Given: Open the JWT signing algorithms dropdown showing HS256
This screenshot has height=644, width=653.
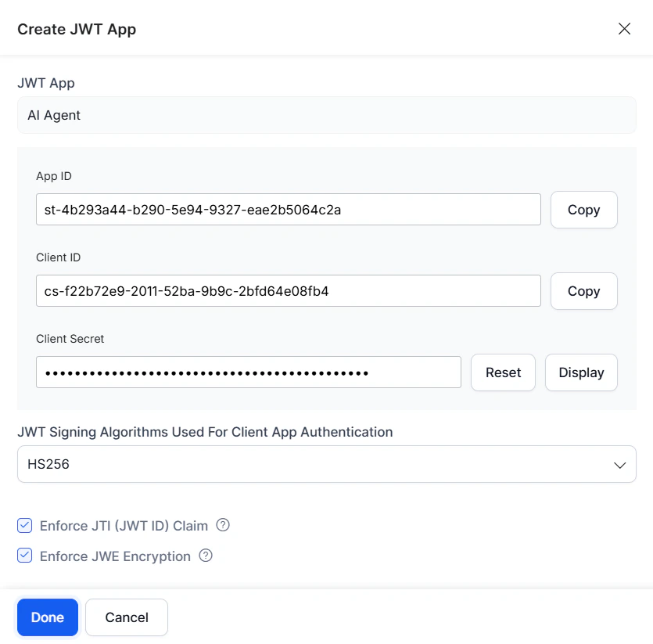Looking at the screenshot, I should [326, 464].
